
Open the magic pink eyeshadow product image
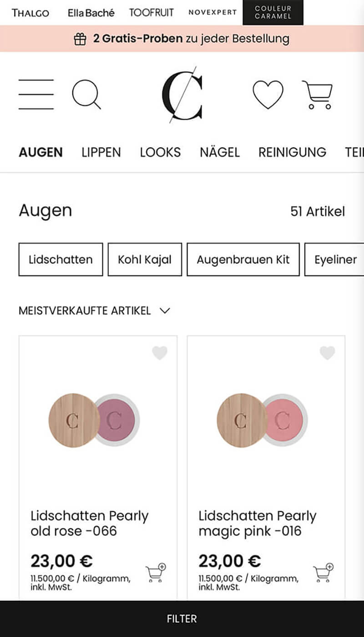tap(263, 420)
